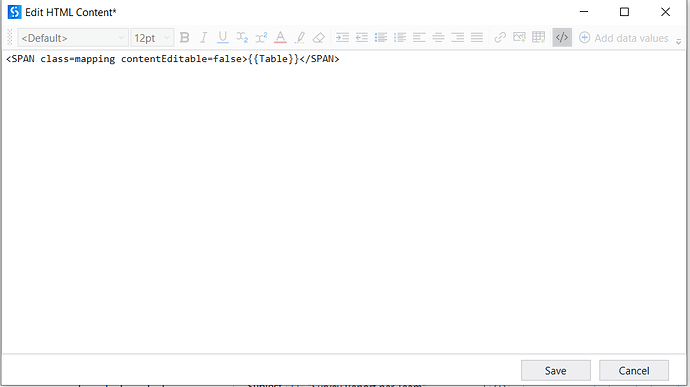Apply superscript formatting
The image size is (690, 387).
coord(261,38)
